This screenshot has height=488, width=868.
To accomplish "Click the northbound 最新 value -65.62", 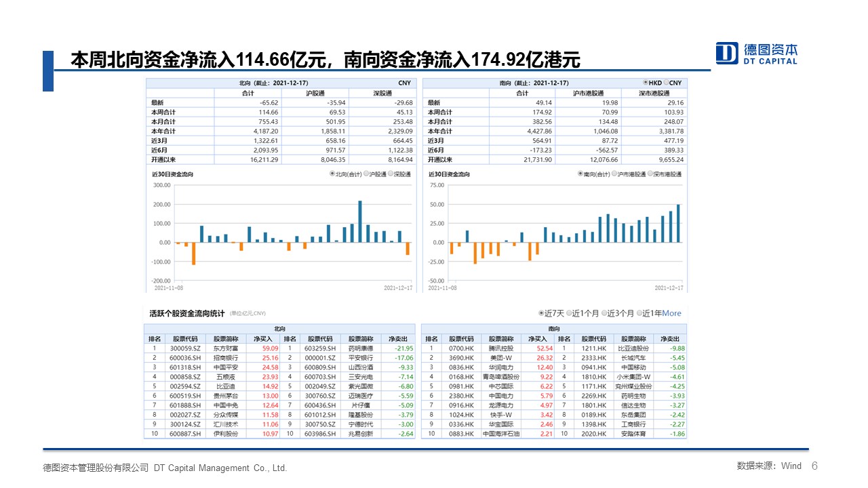I will click(x=269, y=102).
